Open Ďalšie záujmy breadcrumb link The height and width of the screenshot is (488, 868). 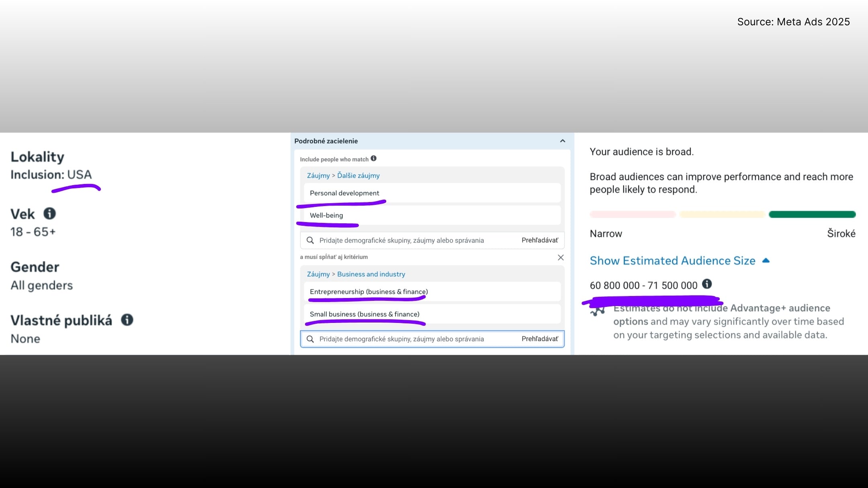[358, 176]
